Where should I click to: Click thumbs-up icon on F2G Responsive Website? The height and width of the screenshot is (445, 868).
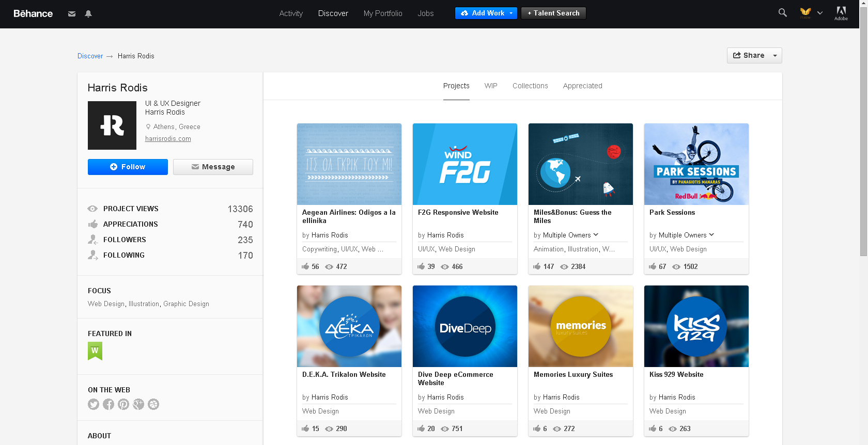point(421,266)
